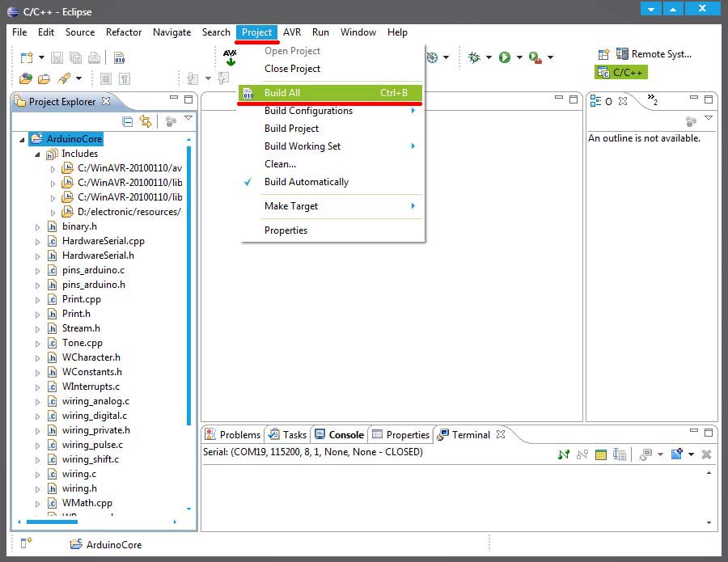
Task: Toggle Terminal command input field icon
Action: tap(620, 454)
